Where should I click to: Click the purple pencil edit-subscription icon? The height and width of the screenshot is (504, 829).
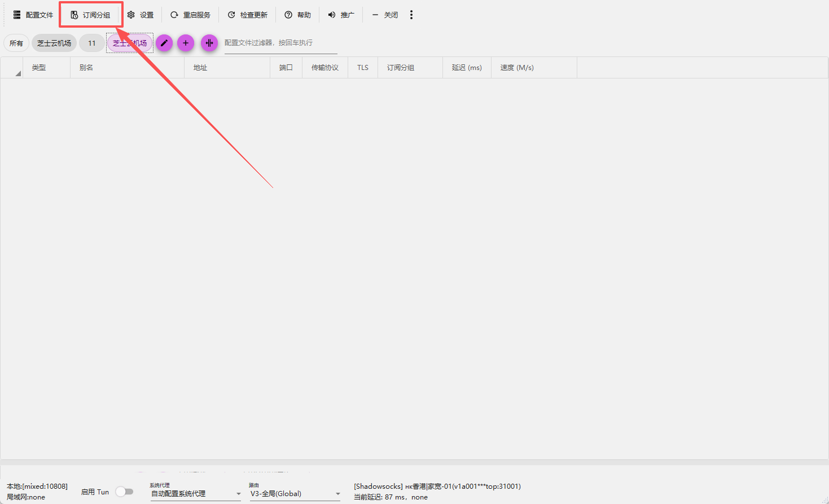click(x=164, y=43)
